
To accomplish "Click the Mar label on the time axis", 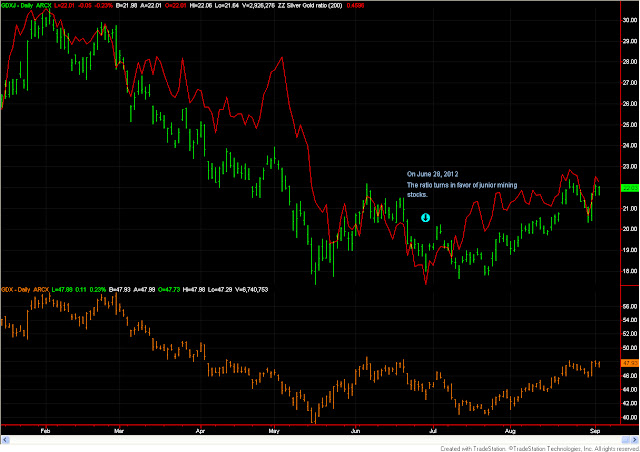I will [119, 431].
